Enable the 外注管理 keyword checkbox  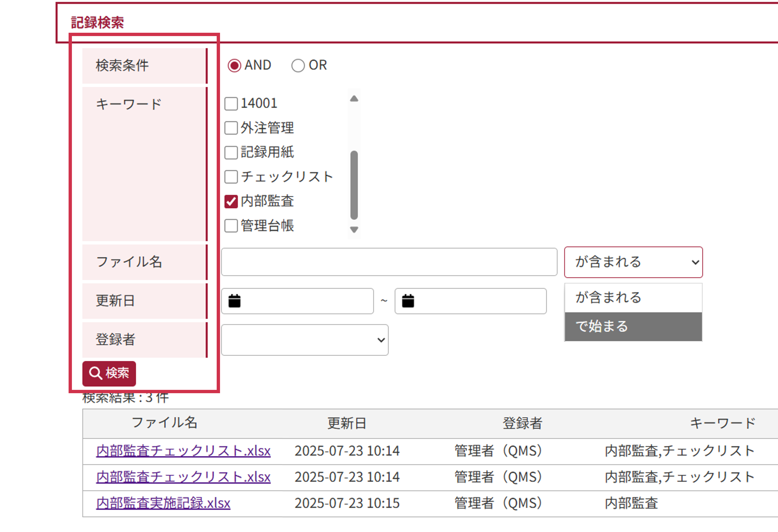click(x=231, y=128)
